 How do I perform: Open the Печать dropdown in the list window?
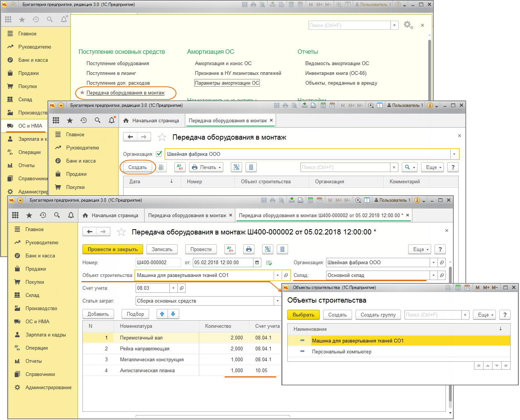(206, 167)
